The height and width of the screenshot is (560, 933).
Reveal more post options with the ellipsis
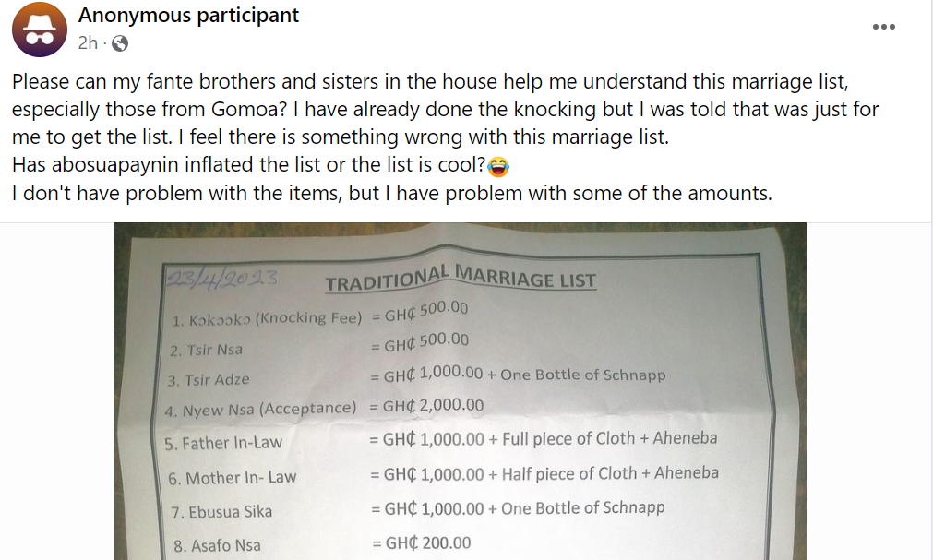[x=883, y=27]
